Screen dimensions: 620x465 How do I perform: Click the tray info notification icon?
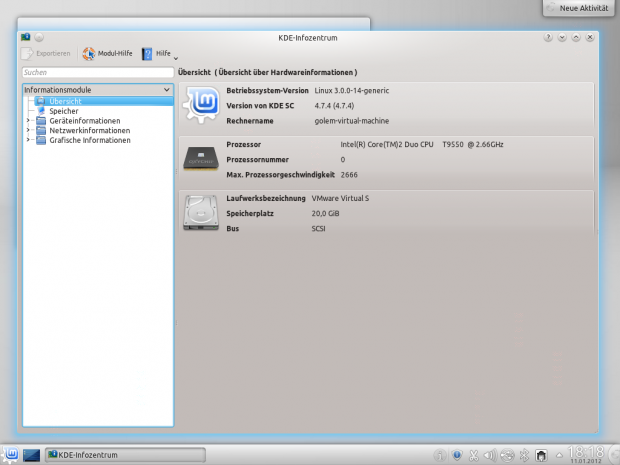[440, 456]
